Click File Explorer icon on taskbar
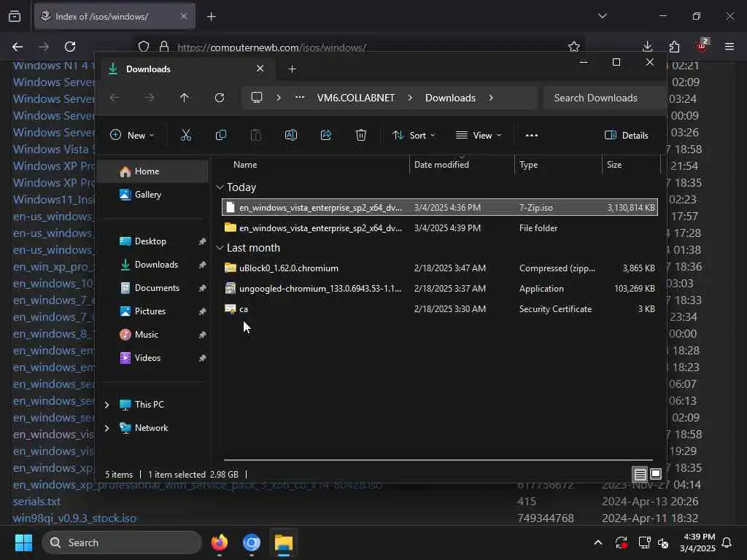The image size is (747, 560). pyautogui.click(x=284, y=542)
